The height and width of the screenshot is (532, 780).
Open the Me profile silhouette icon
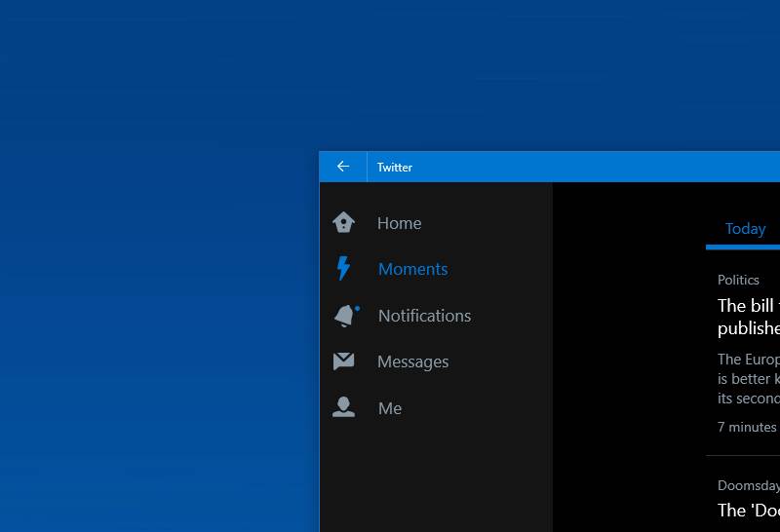click(343, 408)
